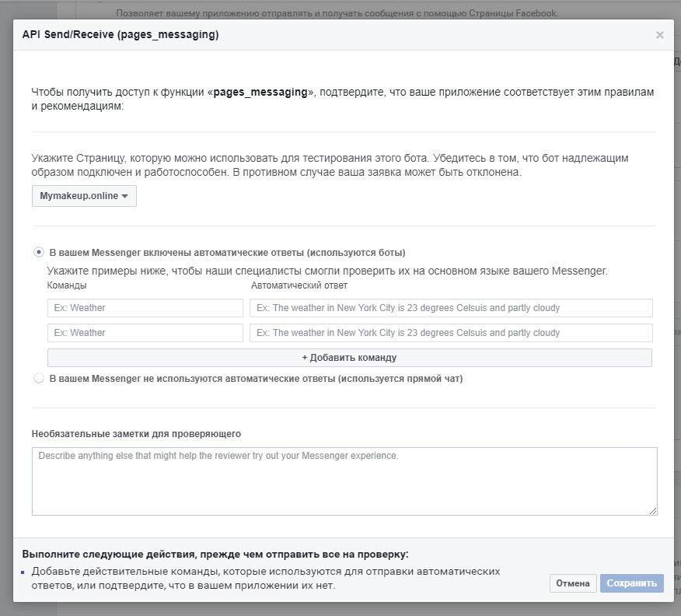681x616 pixels.
Task: Grab the resize handle of the notes textarea
Action: (653, 510)
